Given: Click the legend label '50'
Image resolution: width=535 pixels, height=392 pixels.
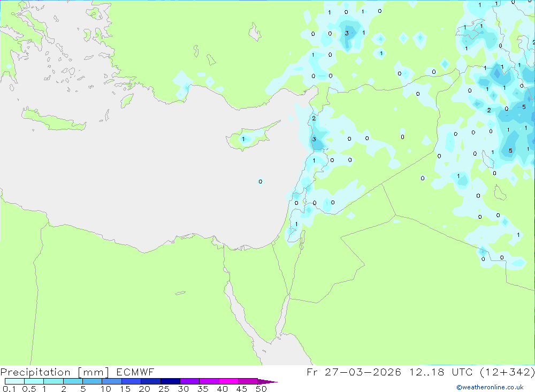Looking at the screenshot, I should click(261, 389).
